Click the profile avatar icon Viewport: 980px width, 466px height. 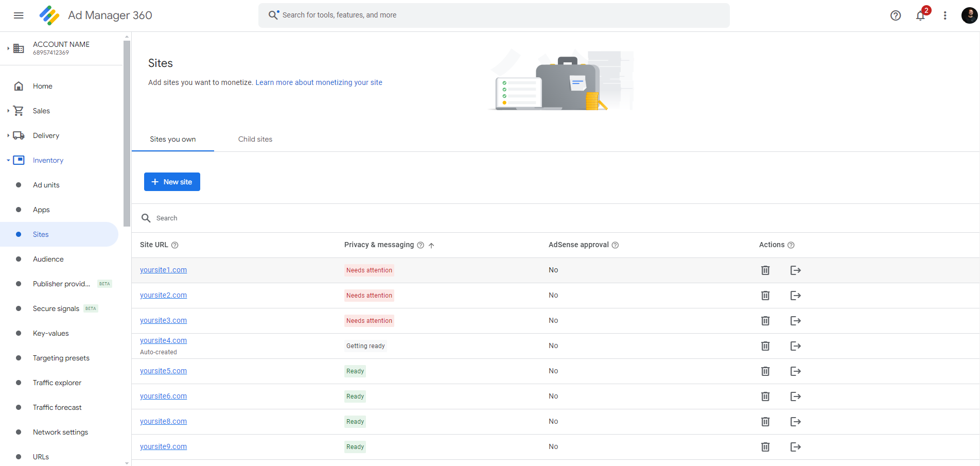pos(970,15)
